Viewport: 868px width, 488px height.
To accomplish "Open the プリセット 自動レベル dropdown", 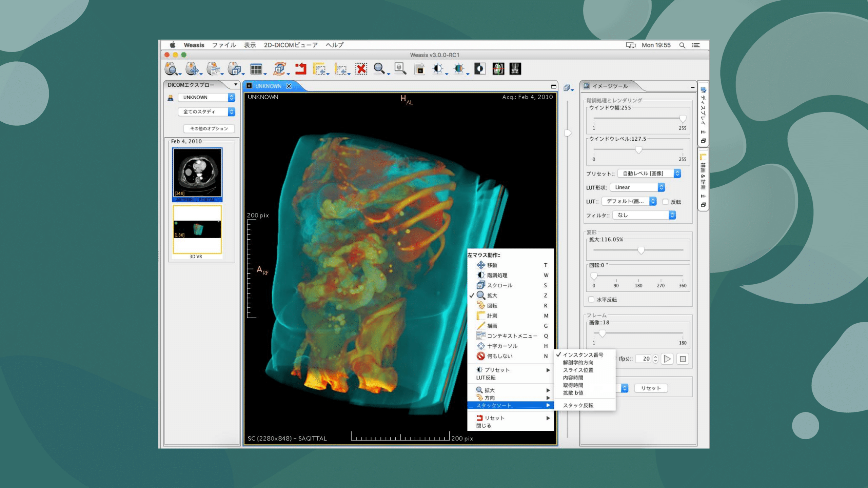I will click(x=649, y=174).
